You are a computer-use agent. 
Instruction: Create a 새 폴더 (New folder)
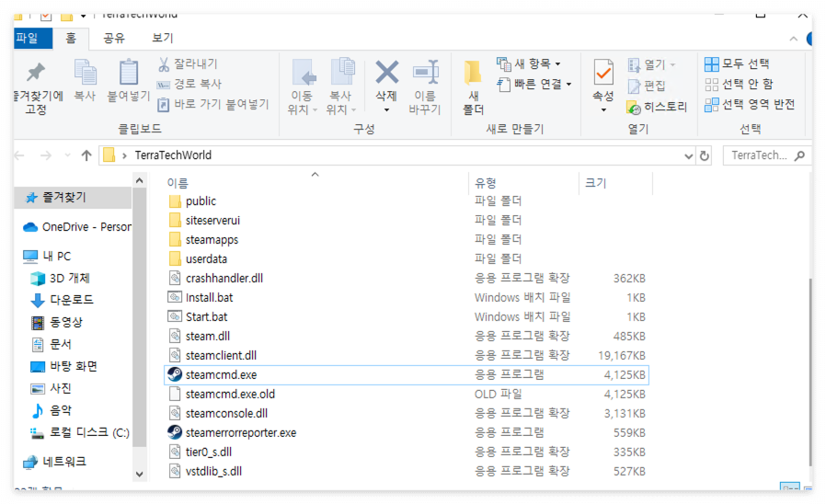click(473, 88)
